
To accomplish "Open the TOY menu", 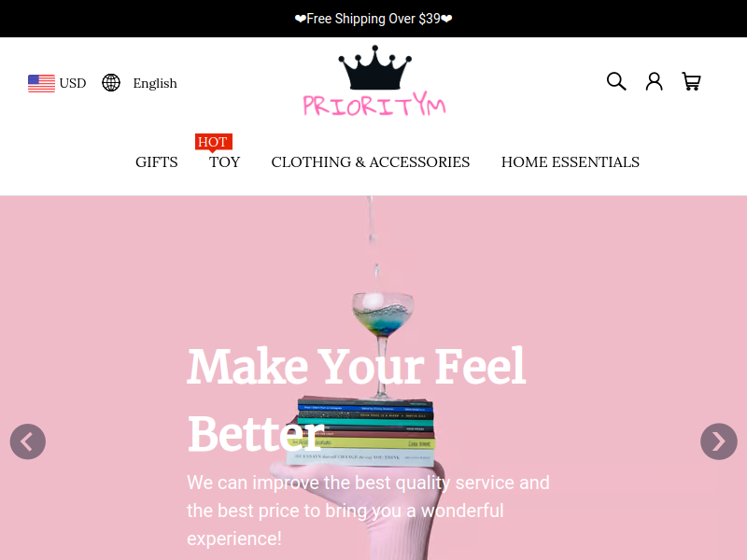I will [224, 161].
